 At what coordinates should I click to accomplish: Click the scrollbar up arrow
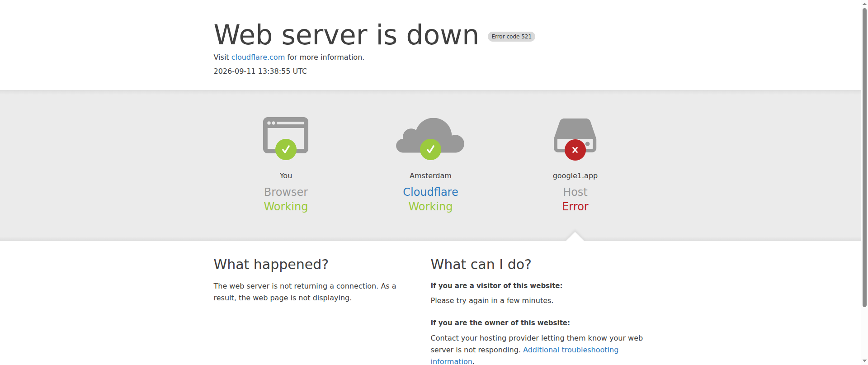[864, 4]
